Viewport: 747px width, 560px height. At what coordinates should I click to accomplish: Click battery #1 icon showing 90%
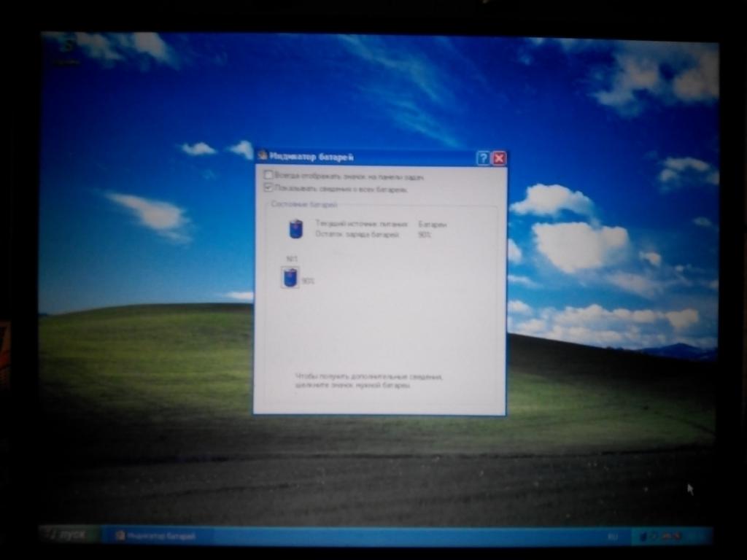point(290,278)
